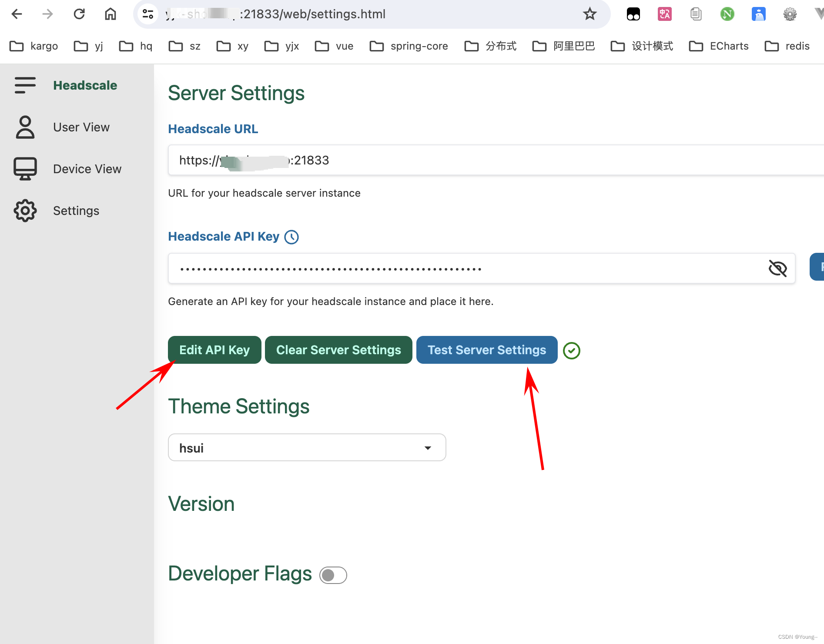The image size is (824, 644).
Task: Click the Edit API Key button
Action: 214,350
